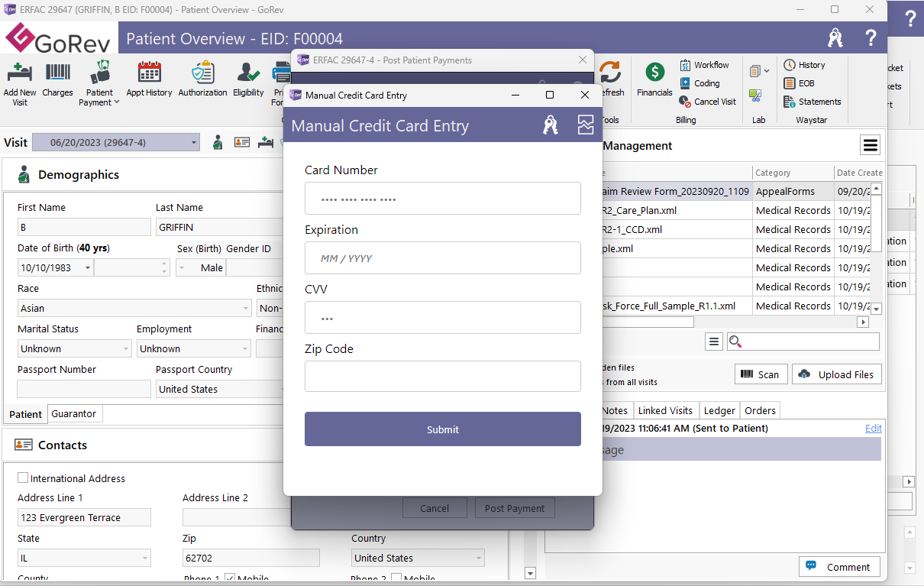Click the Zip Code field in card entry dialog

pos(443,377)
